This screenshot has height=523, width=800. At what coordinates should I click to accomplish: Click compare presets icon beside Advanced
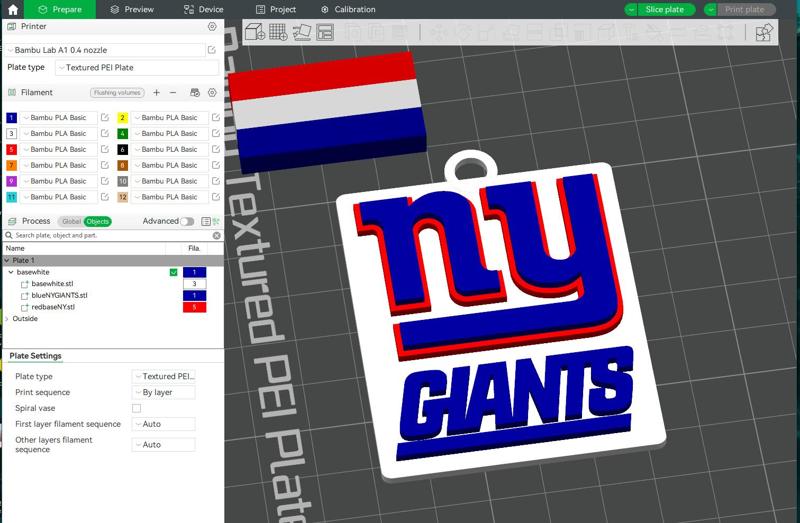216,221
